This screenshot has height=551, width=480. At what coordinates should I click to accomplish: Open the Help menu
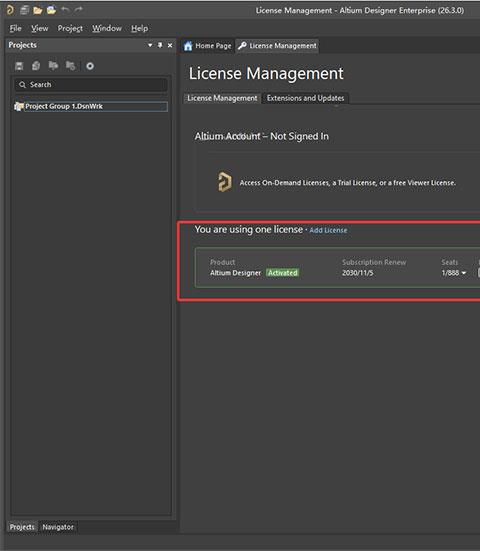tap(139, 28)
